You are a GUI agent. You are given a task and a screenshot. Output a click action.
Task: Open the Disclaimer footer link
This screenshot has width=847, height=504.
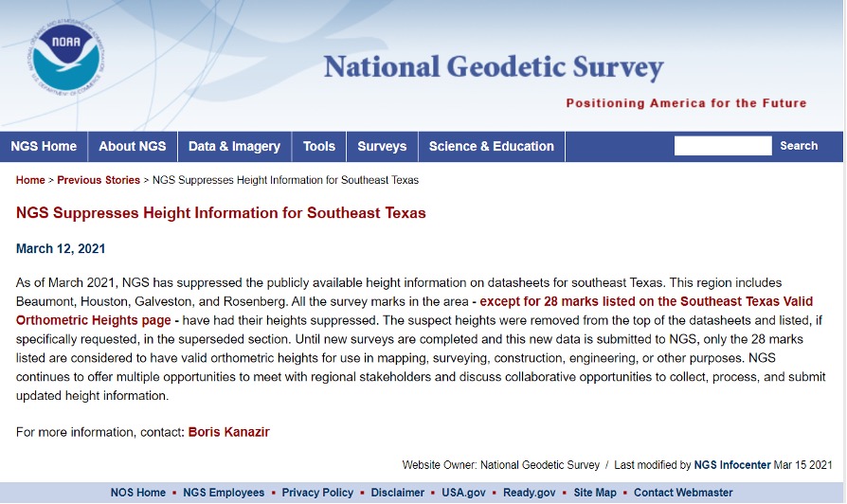[398, 493]
